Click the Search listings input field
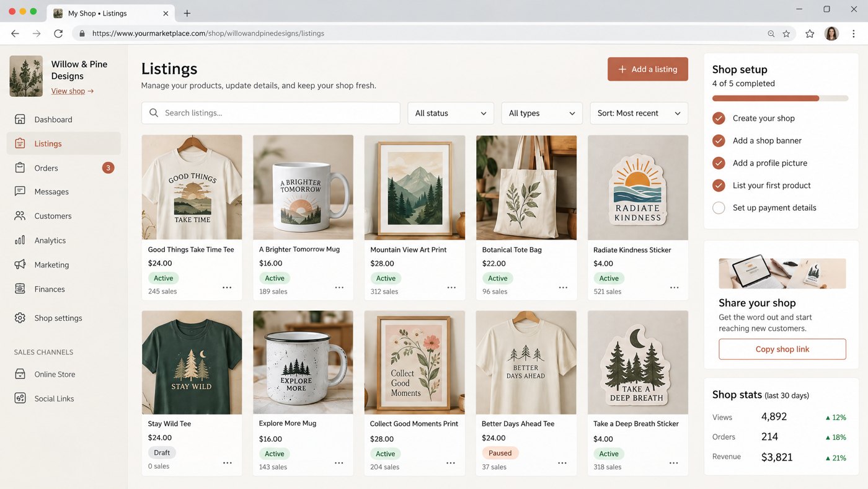The height and width of the screenshot is (489, 868). [x=270, y=113]
